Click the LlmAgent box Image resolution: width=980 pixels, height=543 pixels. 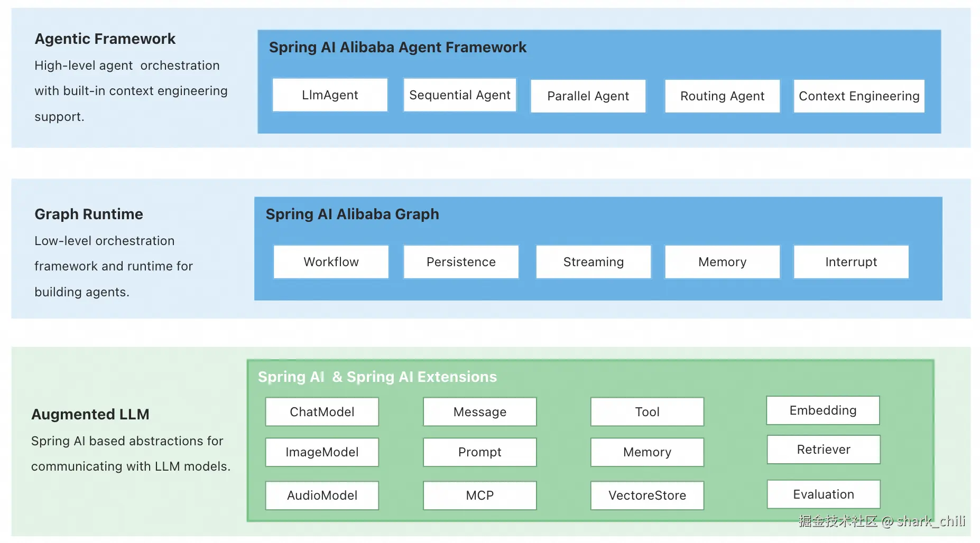330,95
